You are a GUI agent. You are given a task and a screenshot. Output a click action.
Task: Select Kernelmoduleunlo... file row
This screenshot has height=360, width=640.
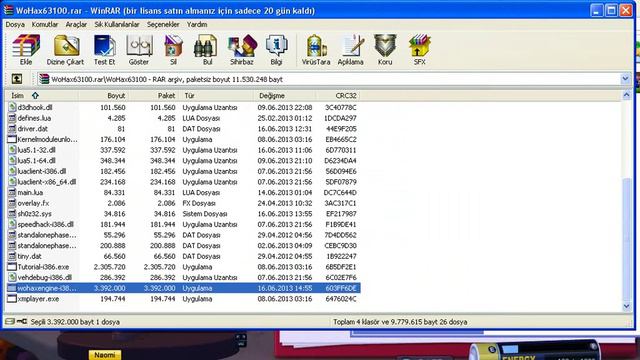coord(183,139)
